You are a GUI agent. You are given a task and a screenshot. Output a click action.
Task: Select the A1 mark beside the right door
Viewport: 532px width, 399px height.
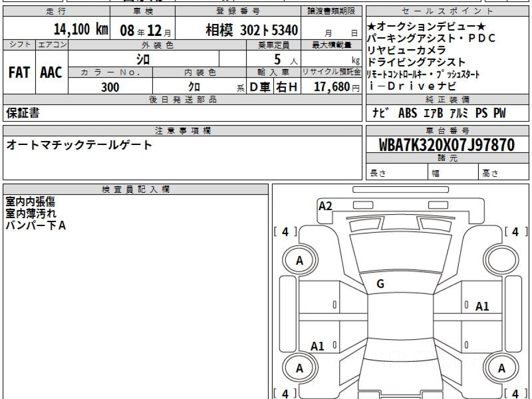click(x=482, y=306)
